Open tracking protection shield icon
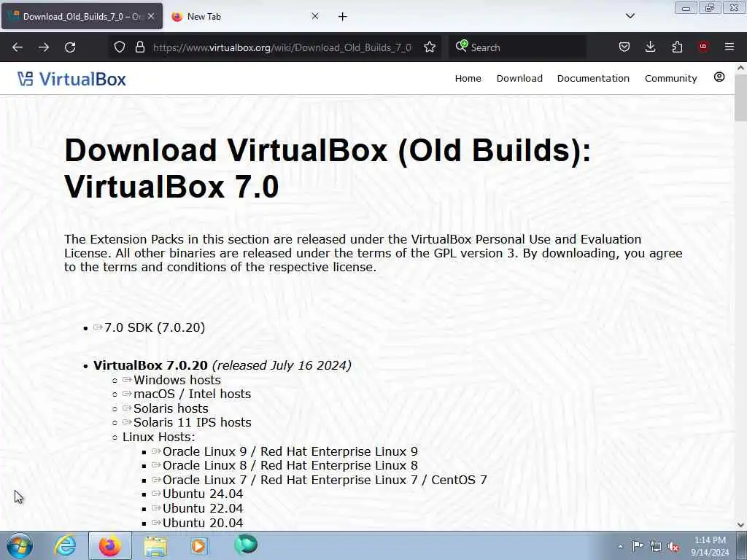 coord(120,47)
